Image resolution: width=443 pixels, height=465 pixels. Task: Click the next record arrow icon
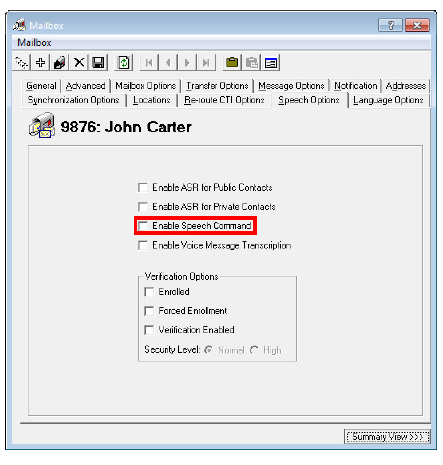tap(187, 62)
